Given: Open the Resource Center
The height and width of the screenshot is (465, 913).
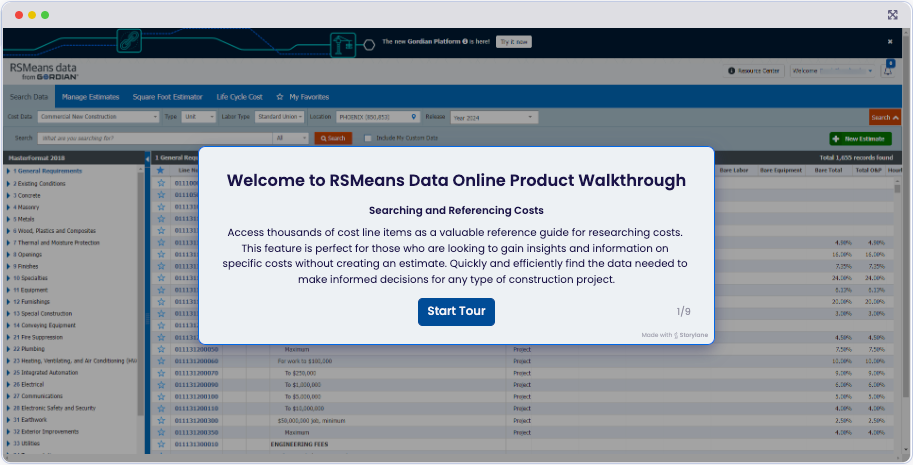Looking at the screenshot, I should [x=753, y=71].
